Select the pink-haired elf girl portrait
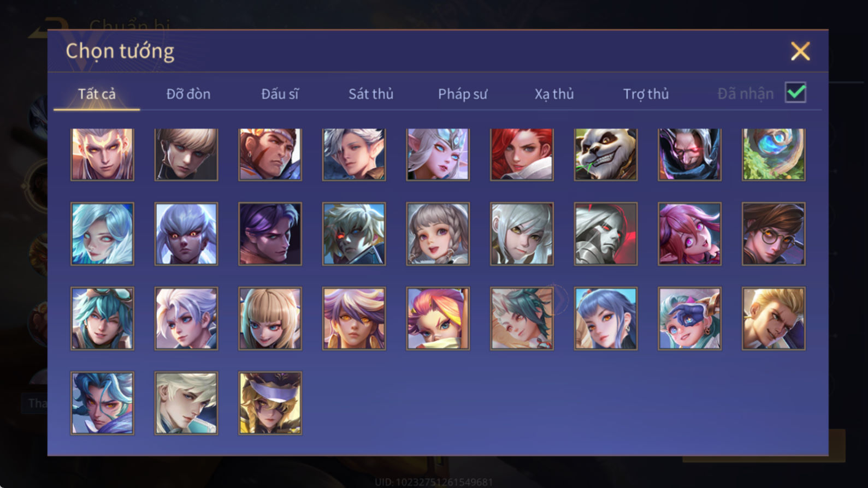868x488 pixels. pyautogui.click(x=689, y=234)
